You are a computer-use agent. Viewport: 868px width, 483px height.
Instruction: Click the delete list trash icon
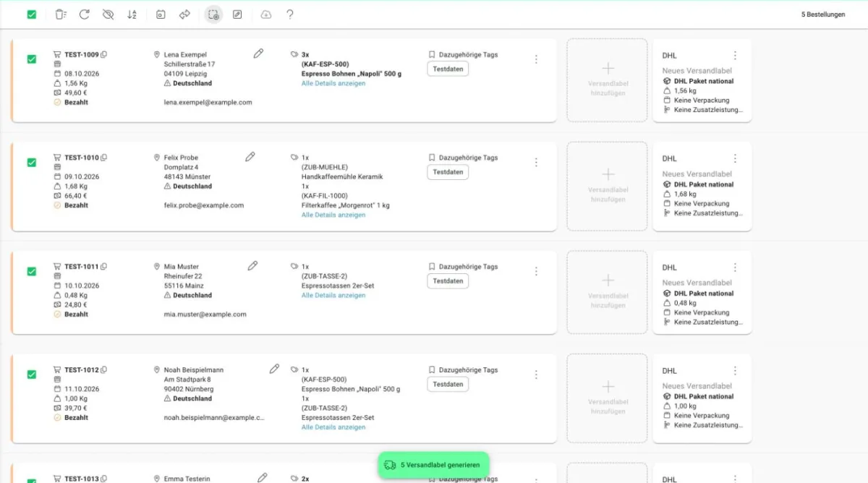point(61,14)
